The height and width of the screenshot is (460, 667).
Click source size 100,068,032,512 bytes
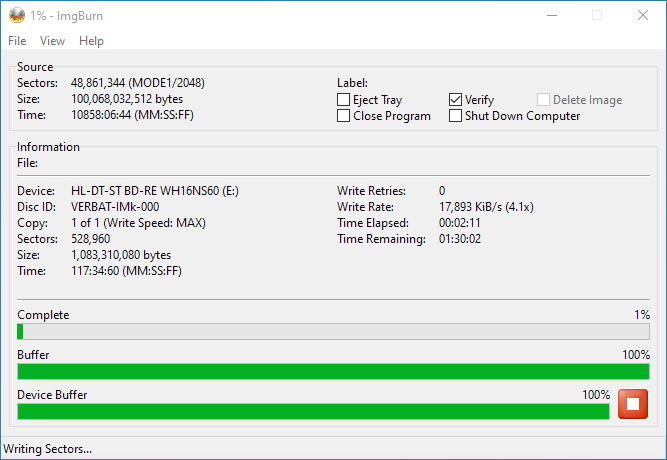127,99
